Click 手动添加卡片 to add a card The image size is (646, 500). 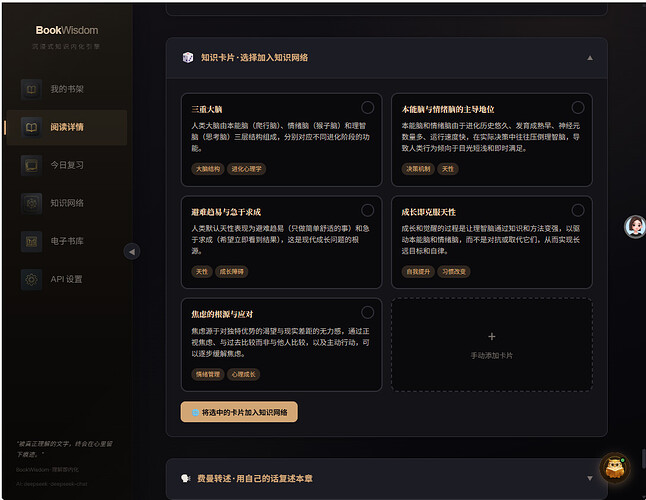point(492,344)
